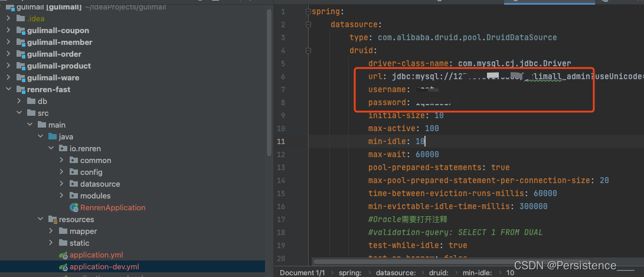
Task: Expand the config package chevron
Action: point(61,172)
